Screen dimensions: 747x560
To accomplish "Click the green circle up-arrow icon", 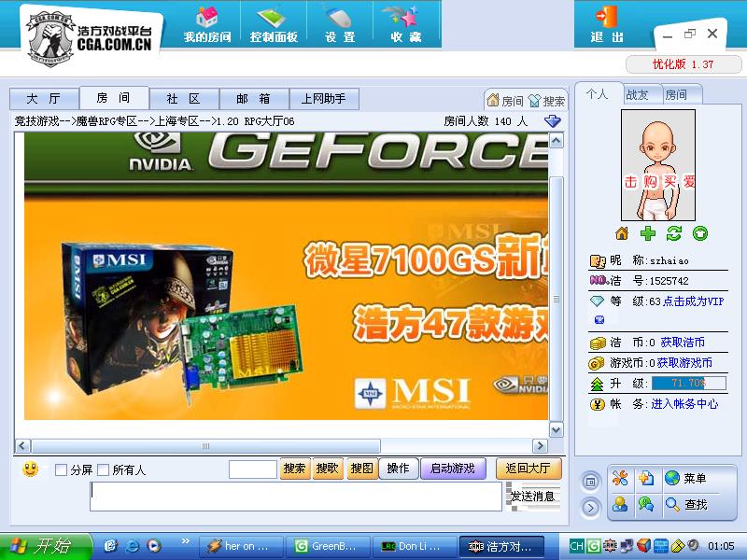I will pos(699,234).
